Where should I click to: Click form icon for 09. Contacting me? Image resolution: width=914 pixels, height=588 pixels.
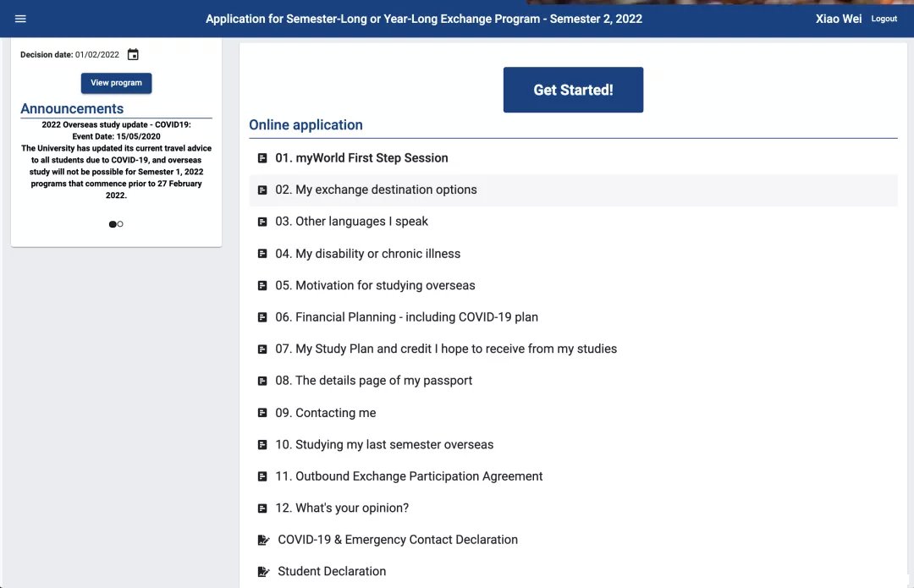coord(262,413)
